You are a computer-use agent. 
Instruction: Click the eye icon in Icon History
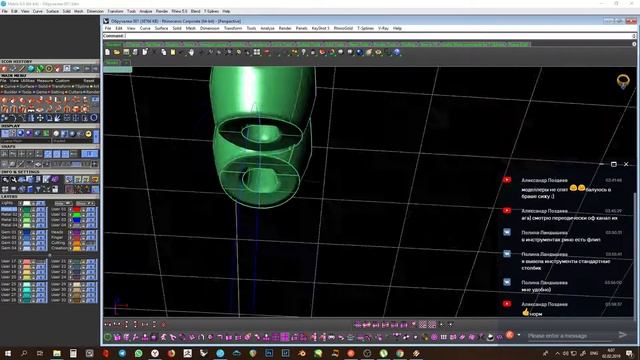(76, 69)
